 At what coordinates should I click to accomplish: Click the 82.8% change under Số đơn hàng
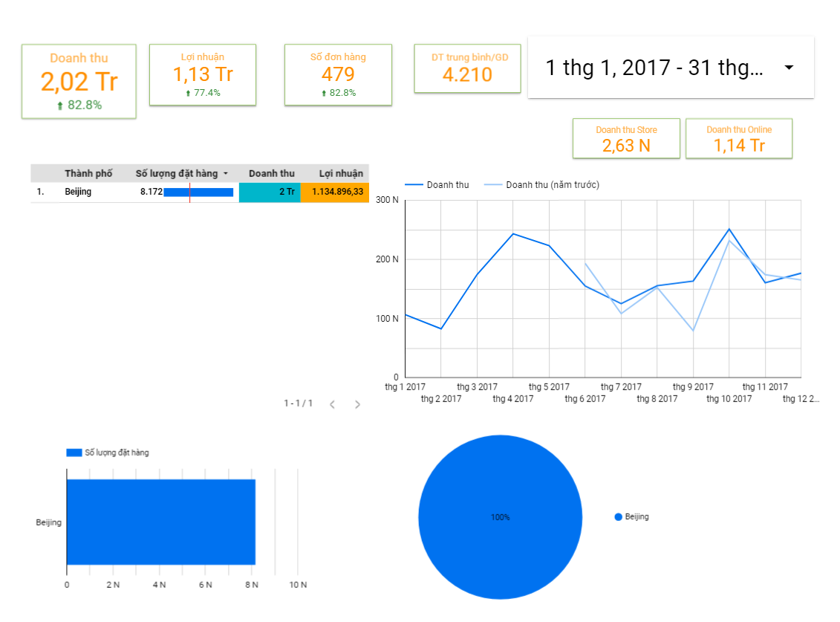(339, 93)
